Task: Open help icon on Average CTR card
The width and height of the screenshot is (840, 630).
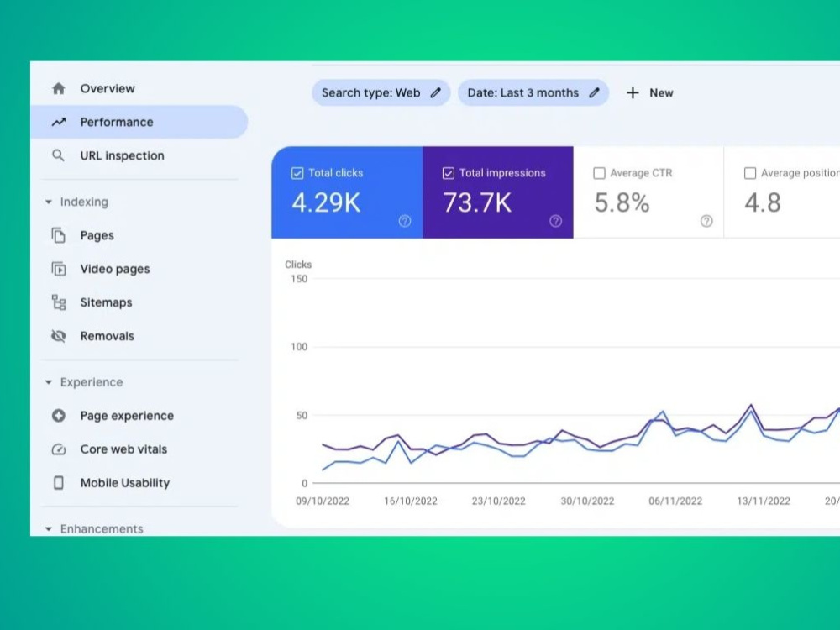Action: 706,221
